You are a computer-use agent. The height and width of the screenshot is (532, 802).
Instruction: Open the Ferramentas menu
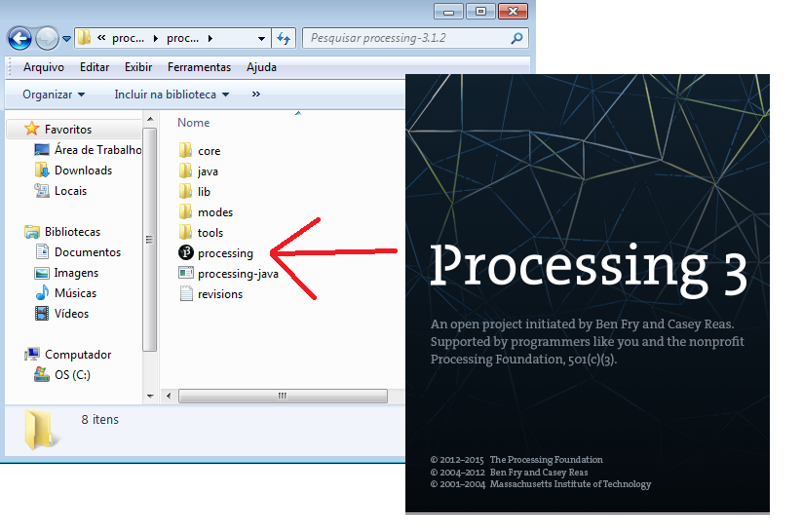coord(199,67)
